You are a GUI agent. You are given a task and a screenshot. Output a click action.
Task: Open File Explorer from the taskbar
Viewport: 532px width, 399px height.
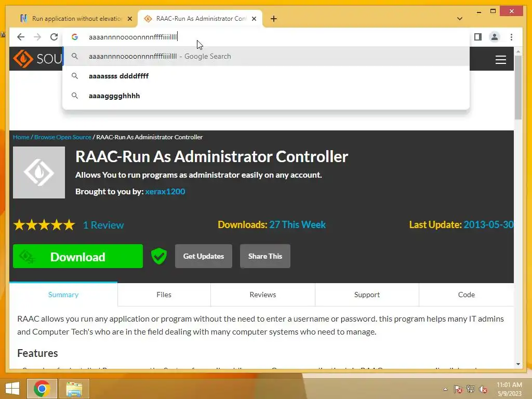(74, 389)
